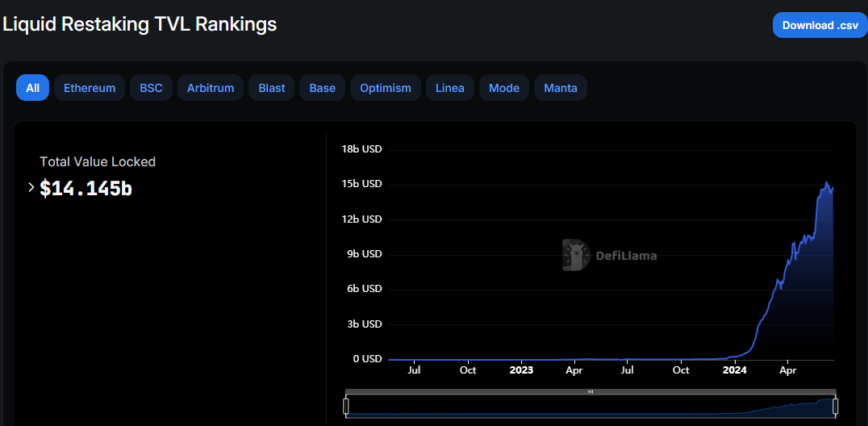Click the $14.145b TVL value
The height and width of the screenshot is (426, 868).
coord(86,189)
